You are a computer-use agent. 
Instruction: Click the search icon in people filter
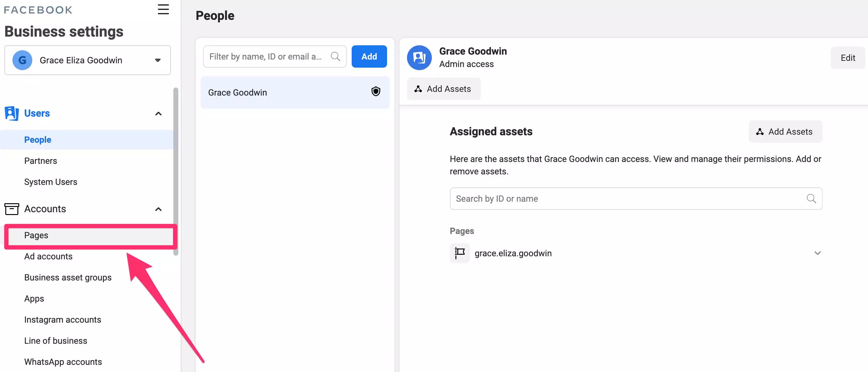pyautogui.click(x=335, y=56)
